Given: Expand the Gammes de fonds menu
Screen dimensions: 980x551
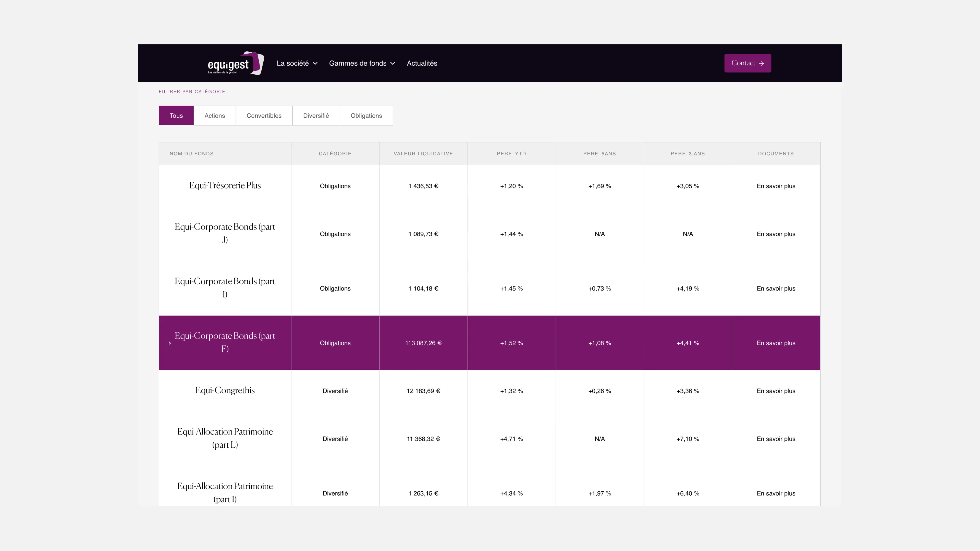Looking at the screenshot, I should [362, 63].
